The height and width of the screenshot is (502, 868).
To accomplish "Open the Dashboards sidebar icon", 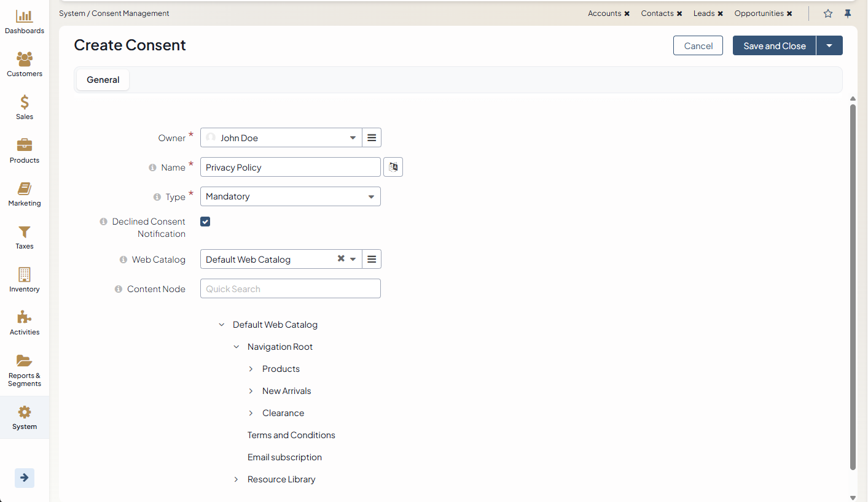I will click(x=25, y=17).
